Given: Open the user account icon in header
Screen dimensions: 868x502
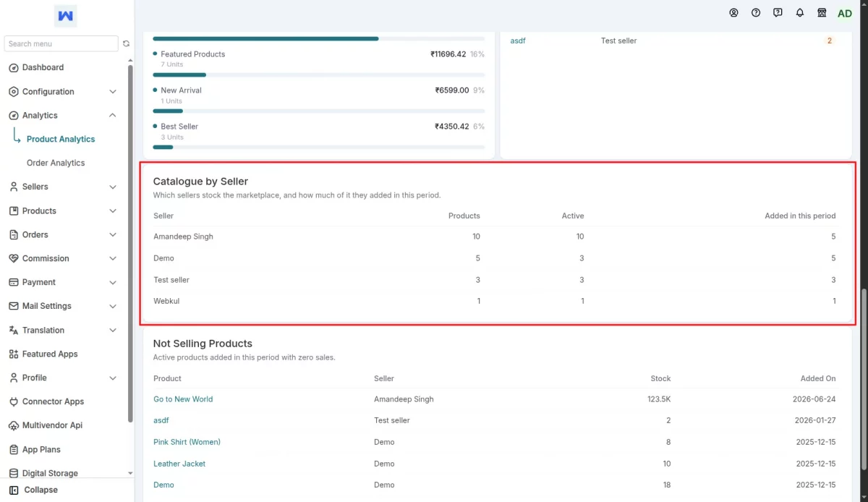Looking at the screenshot, I should 734,13.
